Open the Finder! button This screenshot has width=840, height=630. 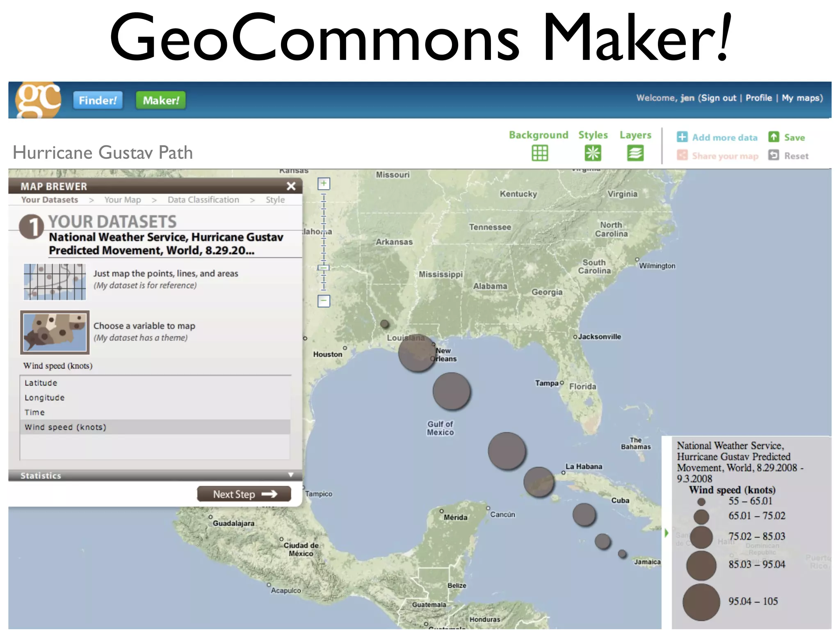pos(98,100)
